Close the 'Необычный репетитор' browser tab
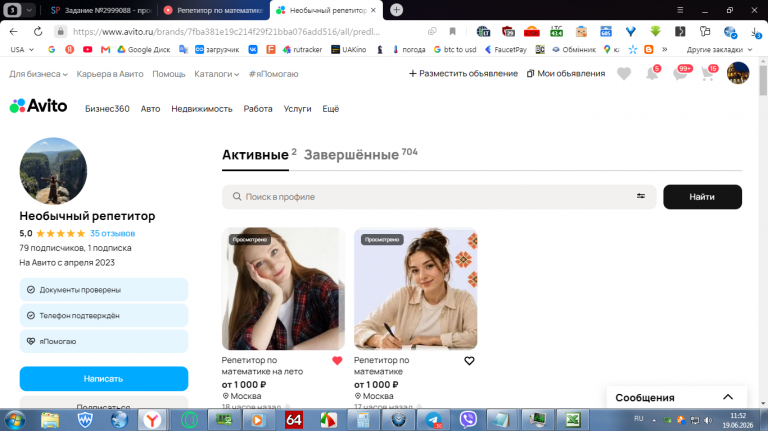768x431 pixels. [373, 10]
